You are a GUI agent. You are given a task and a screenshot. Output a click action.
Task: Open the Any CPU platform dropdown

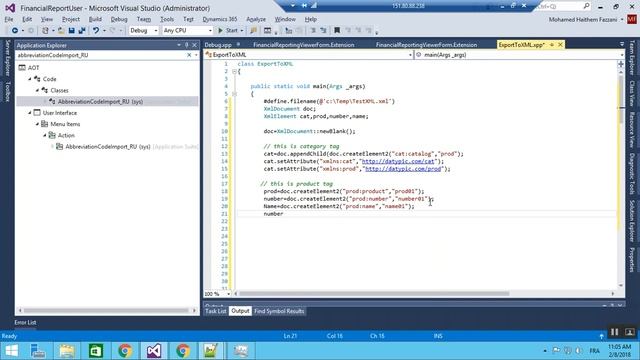[187, 31]
